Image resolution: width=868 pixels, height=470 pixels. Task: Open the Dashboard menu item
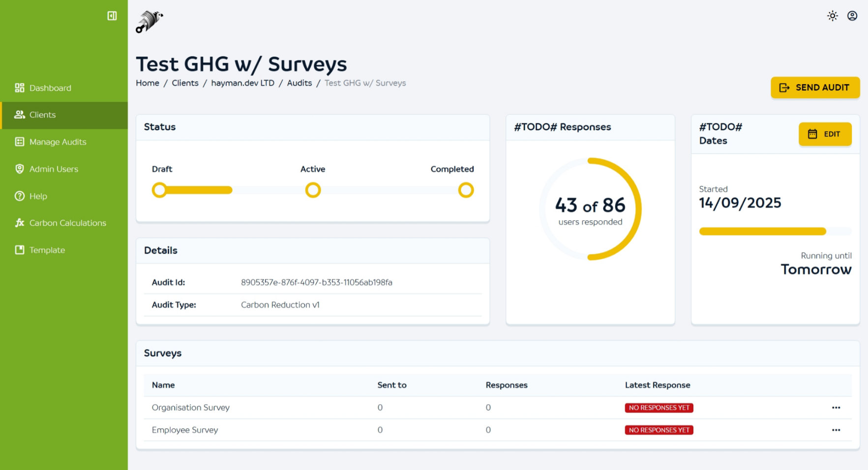pyautogui.click(x=64, y=88)
